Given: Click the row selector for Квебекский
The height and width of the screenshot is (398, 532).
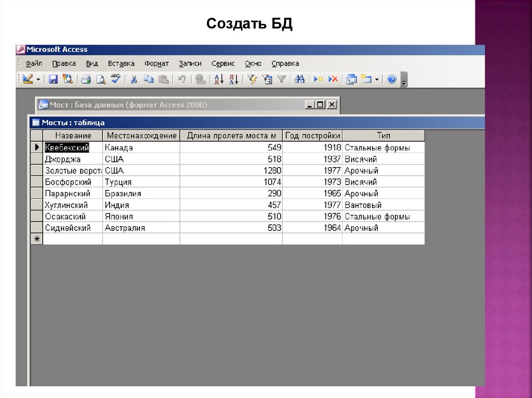Looking at the screenshot, I should (x=37, y=147).
